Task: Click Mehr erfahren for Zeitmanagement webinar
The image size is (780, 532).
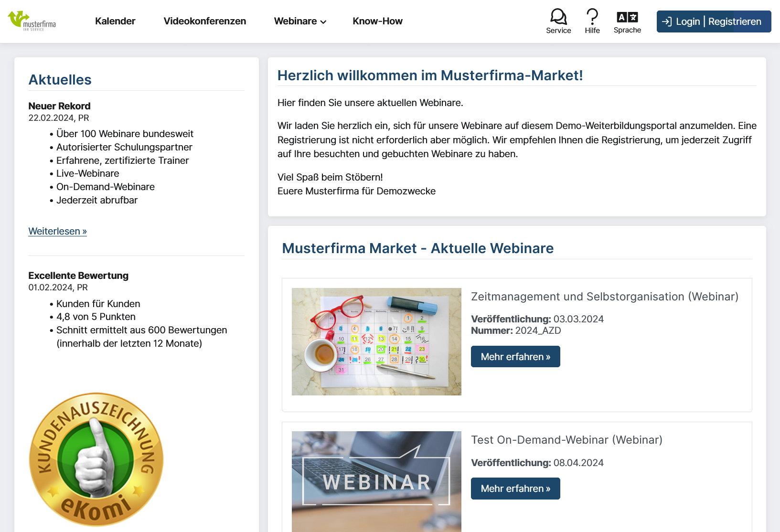Action: [515, 356]
